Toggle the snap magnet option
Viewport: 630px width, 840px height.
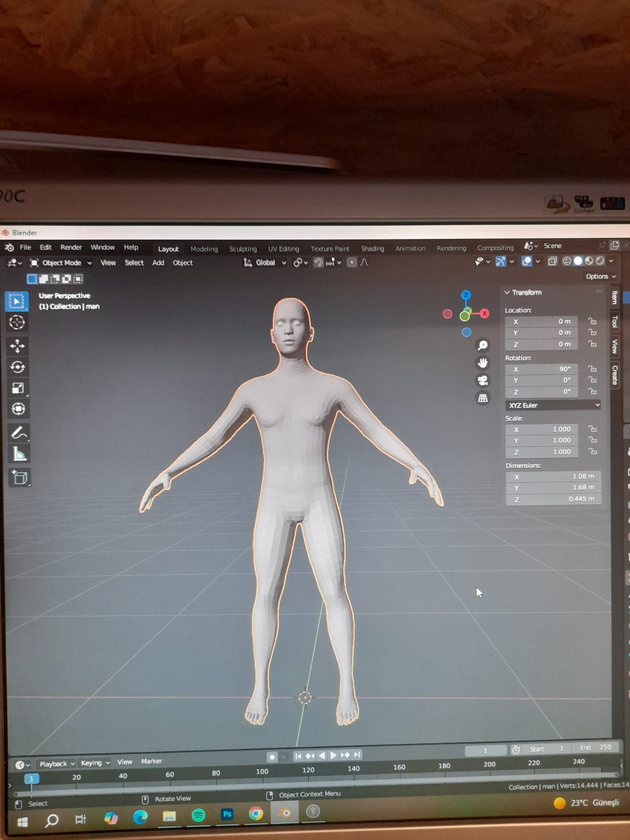pos(319,262)
